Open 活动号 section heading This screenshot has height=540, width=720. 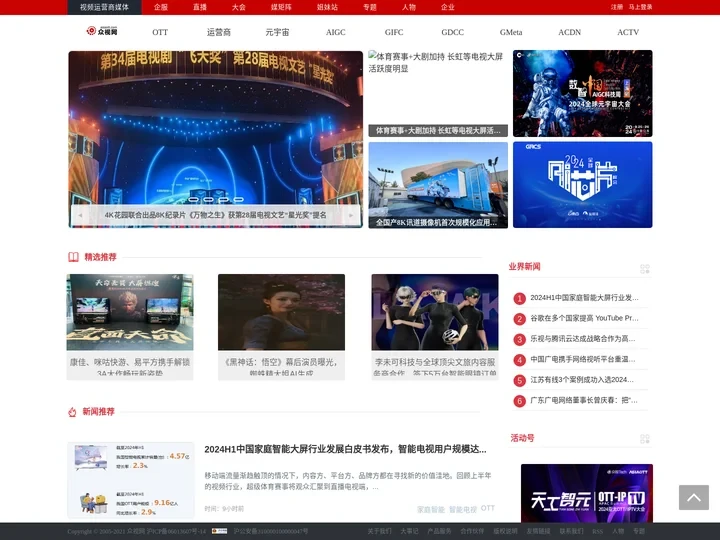tap(523, 438)
